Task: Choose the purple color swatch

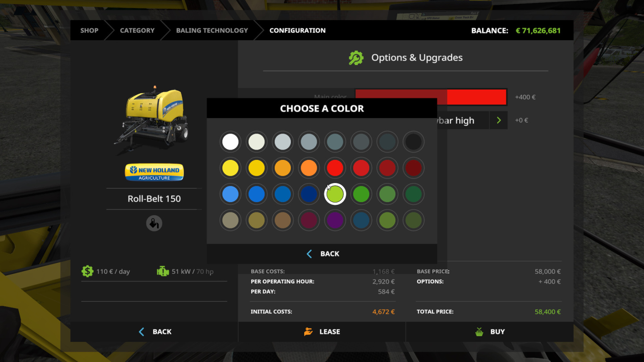Action: click(335, 220)
